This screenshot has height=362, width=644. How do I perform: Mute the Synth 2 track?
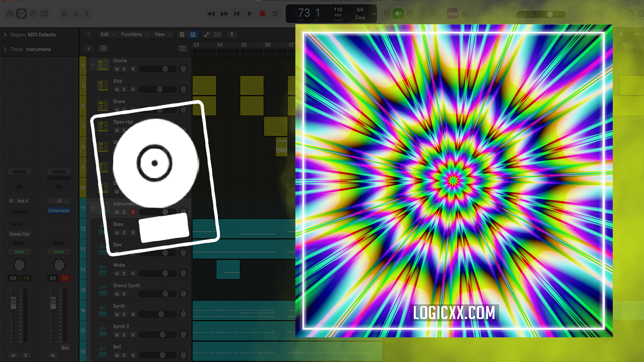pos(117,335)
